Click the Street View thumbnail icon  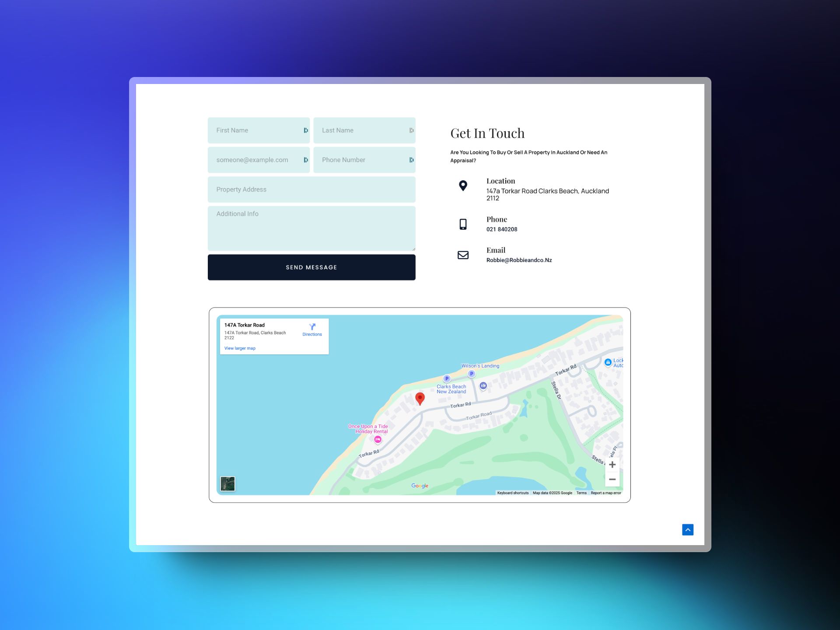tap(227, 483)
